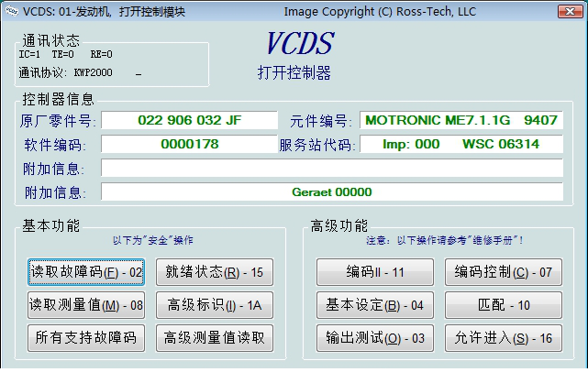Click the 高级功能 group heading

[x=339, y=225]
